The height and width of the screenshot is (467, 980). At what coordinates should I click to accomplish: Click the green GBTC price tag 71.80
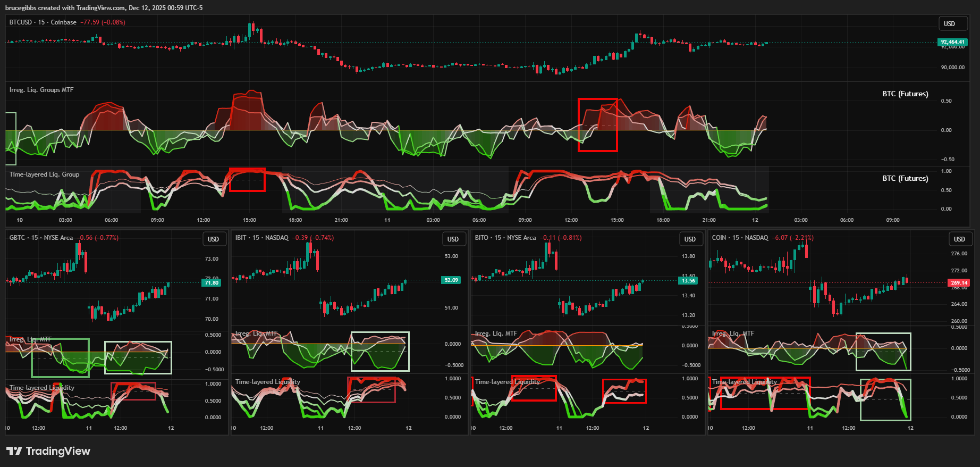(212, 282)
